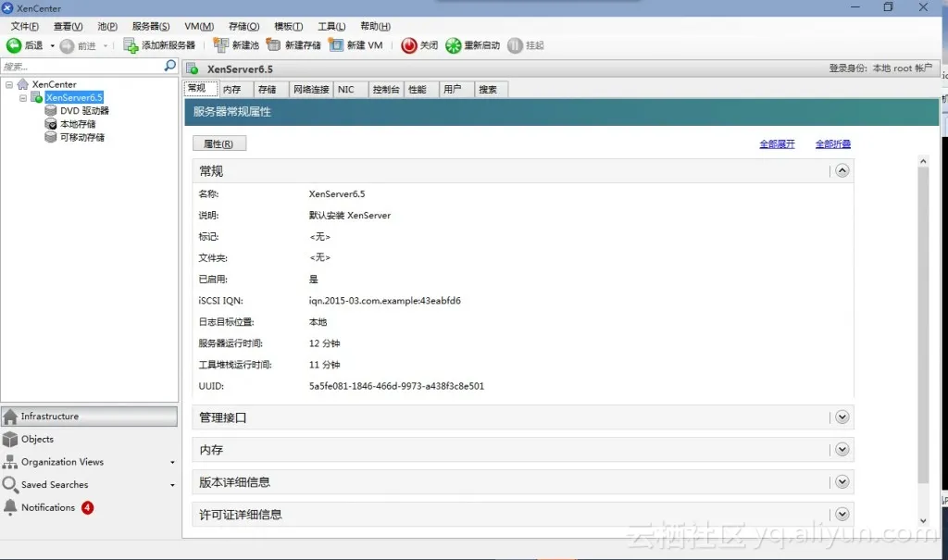Expand the 管理接口 section

[842, 417]
